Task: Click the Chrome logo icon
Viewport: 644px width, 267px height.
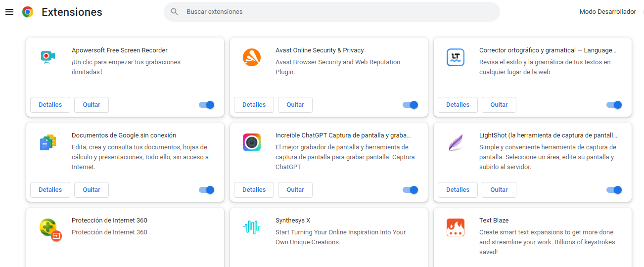Action: [x=28, y=12]
